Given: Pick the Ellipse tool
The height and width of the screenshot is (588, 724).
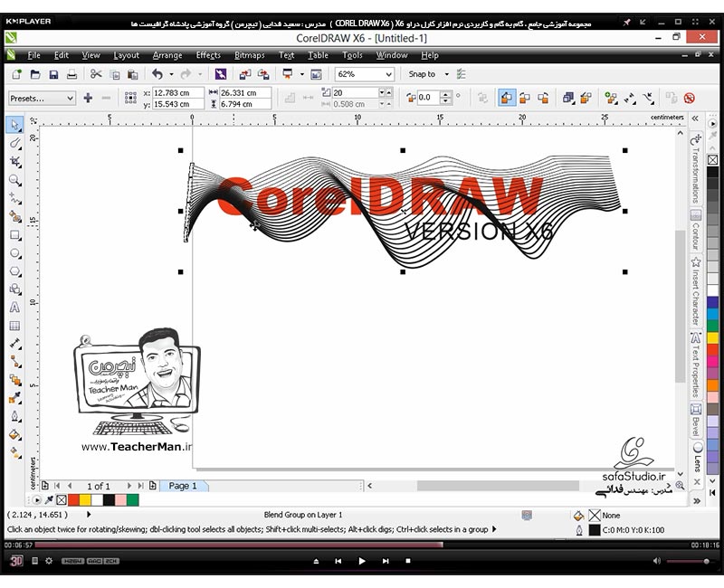Looking at the screenshot, I should [14, 253].
